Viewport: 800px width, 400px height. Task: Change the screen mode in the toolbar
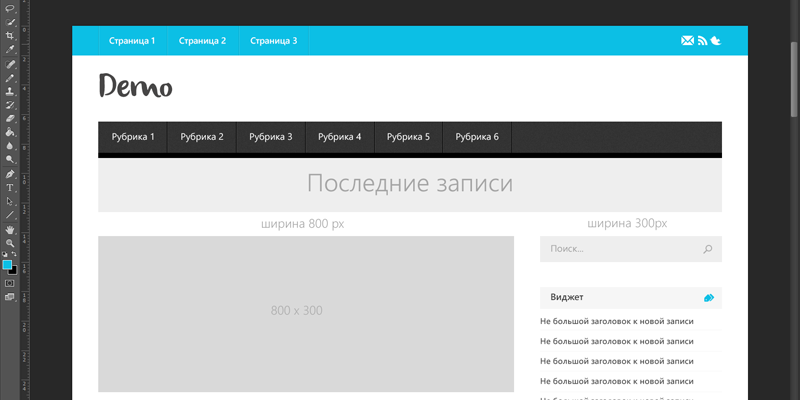(10, 297)
